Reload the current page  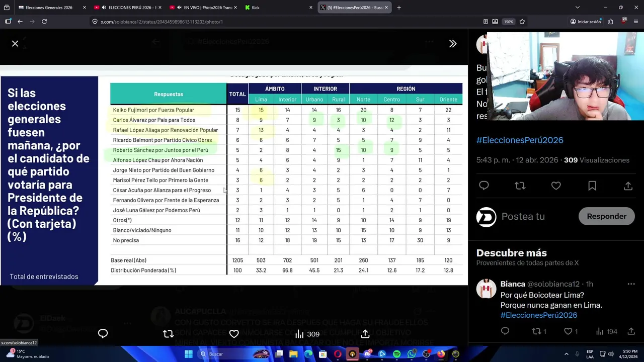click(x=44, y=22)
